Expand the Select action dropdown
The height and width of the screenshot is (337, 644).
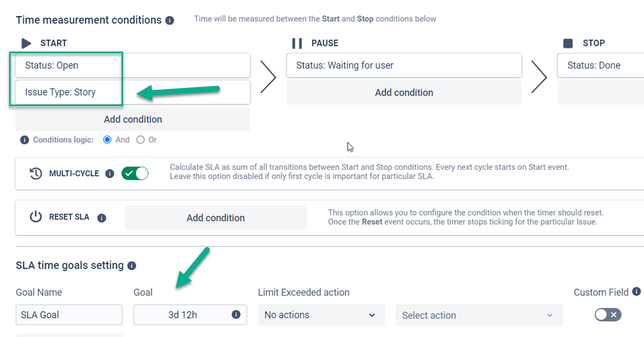(x=478, y=315)
